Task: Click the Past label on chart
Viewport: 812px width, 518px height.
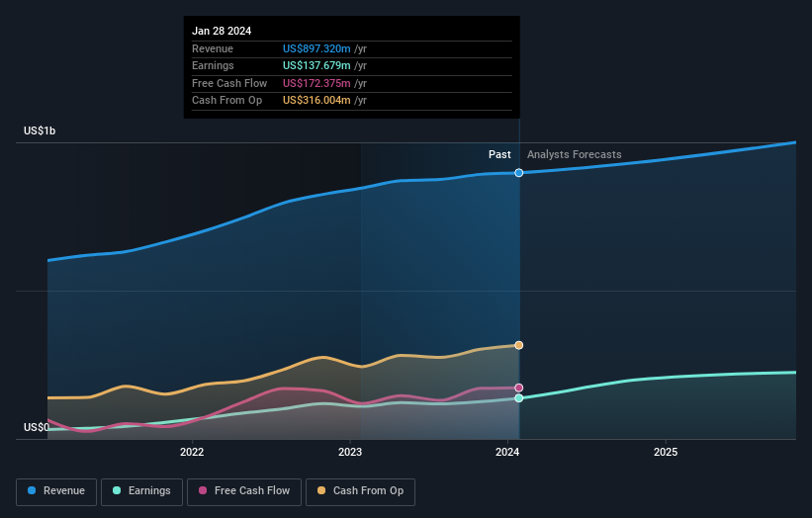Action: (x=499, y=155)
